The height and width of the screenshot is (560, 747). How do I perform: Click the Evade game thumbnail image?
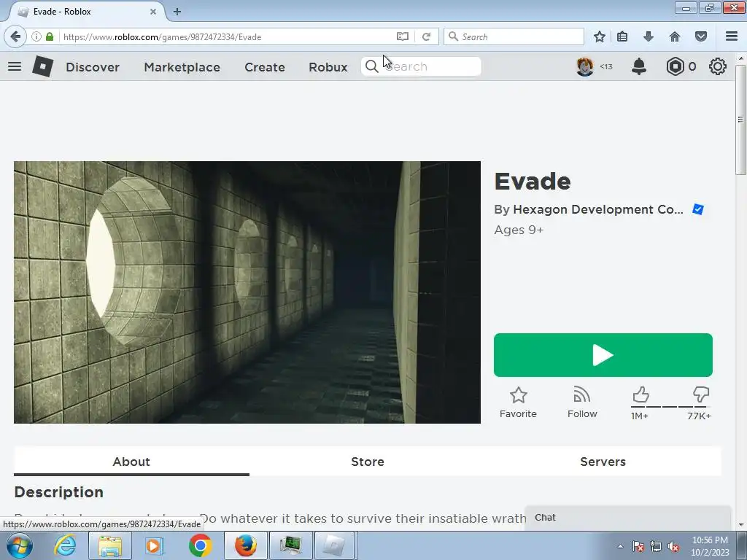click(x=247, y=292)
